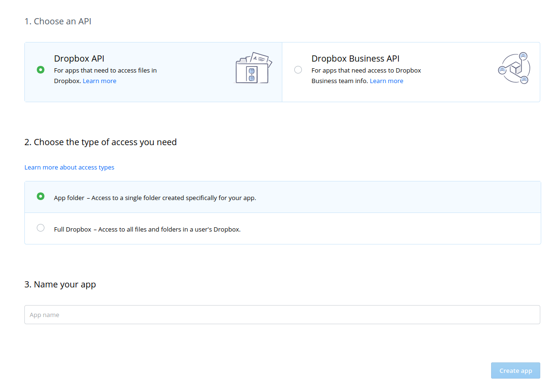Open Learn more link under Dropbox Business API
The image size is (557, 392).
[386, 81]
